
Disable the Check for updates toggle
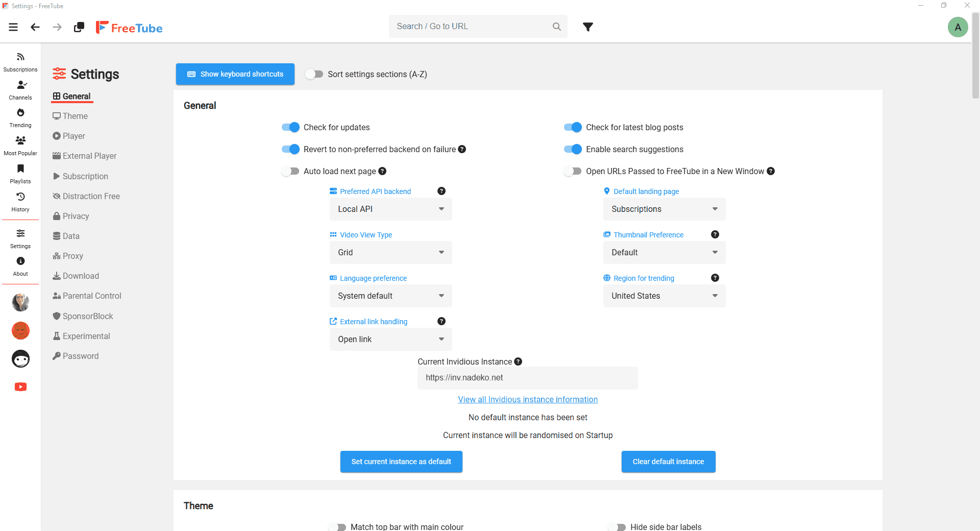coord(290,127)
